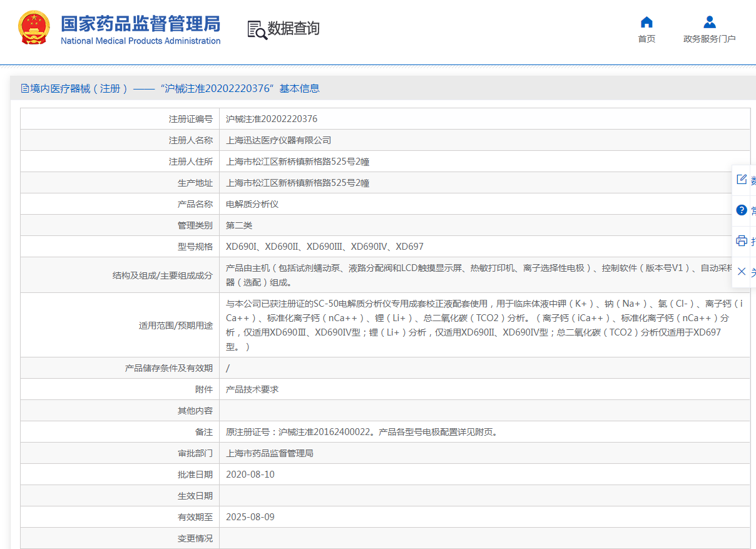Click 附件 label cell

120,389
